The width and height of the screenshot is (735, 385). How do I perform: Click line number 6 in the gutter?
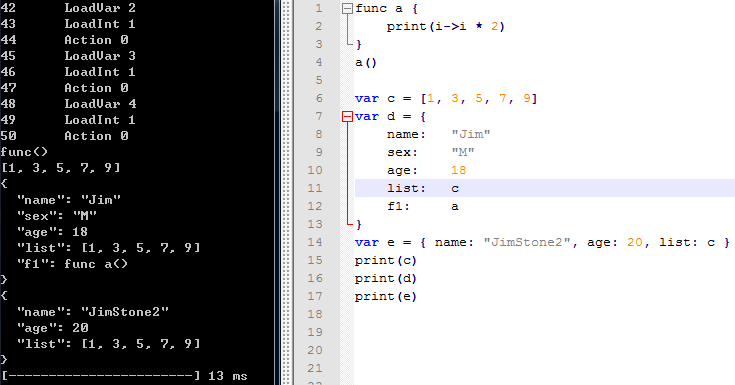click(319, 98)
